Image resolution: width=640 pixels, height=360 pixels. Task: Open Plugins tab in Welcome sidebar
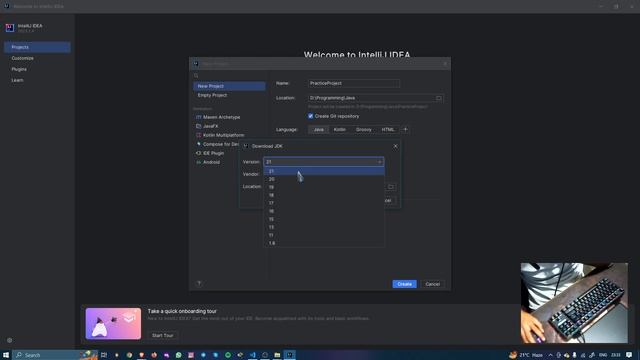(38, 69)
